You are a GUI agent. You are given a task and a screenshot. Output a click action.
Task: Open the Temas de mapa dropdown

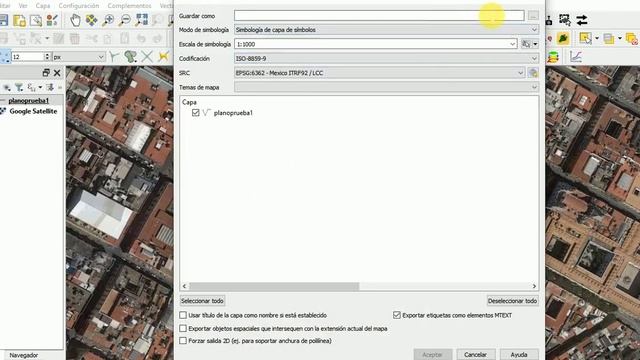[386, 87]
